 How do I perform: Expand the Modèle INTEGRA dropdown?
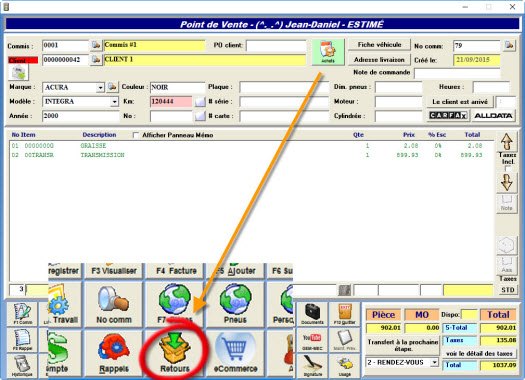(115, 101)
